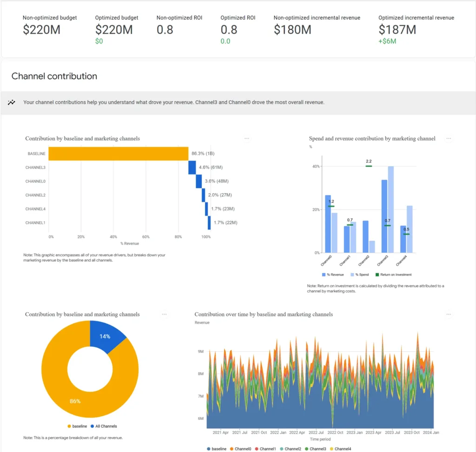Toggle baseline legend item under donut chart

(x=77, y=426)
